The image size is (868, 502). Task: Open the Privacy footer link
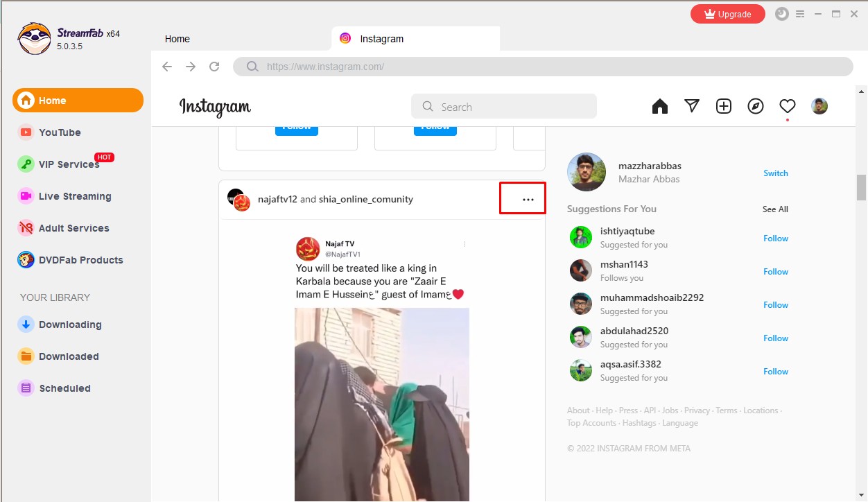[x=697, y=410]
